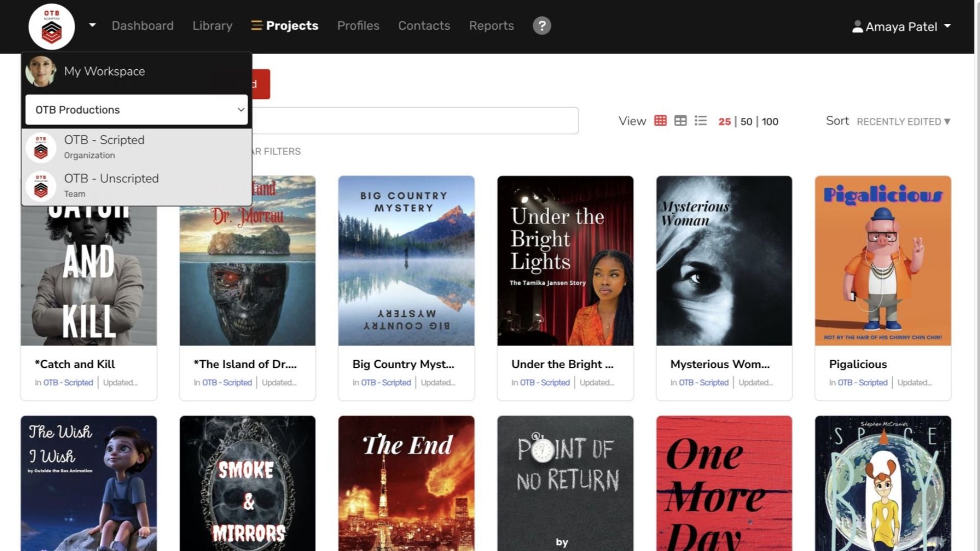Viewport: 980px width, 551px height.
Task: Click the OTB - Unscripted team logo
Action: pos(41,185)
